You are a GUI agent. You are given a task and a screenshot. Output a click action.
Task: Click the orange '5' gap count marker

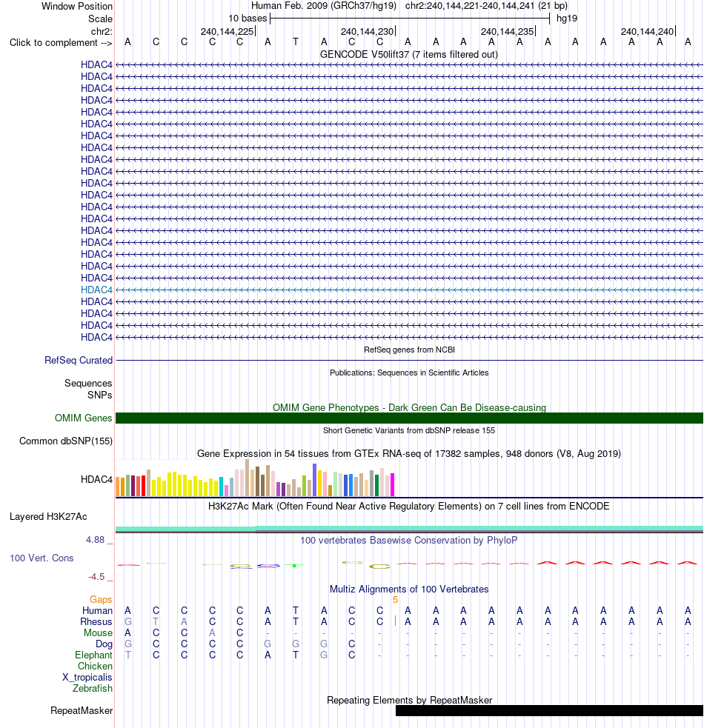point(395,600)
